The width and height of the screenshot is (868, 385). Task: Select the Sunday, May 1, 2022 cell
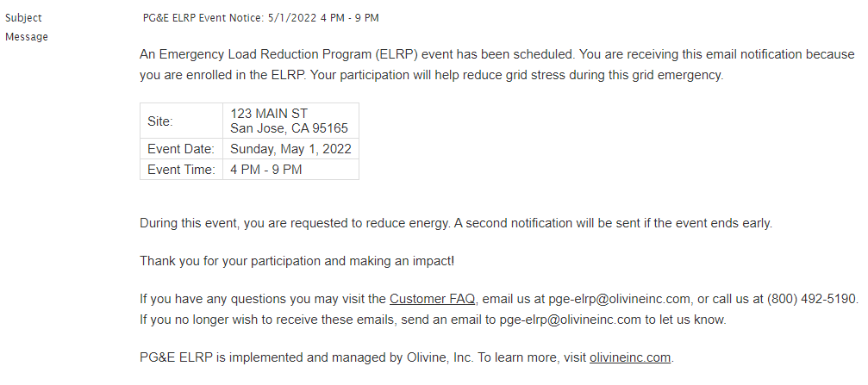290,149
